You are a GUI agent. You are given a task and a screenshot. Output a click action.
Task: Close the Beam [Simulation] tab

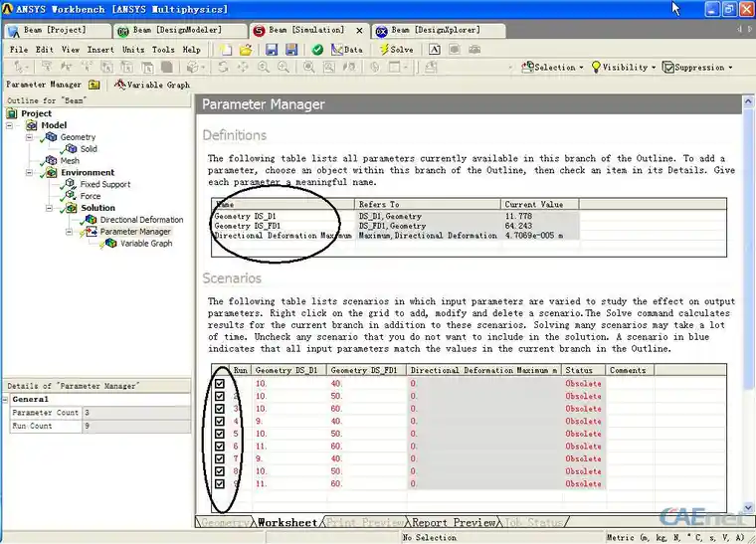359,31
